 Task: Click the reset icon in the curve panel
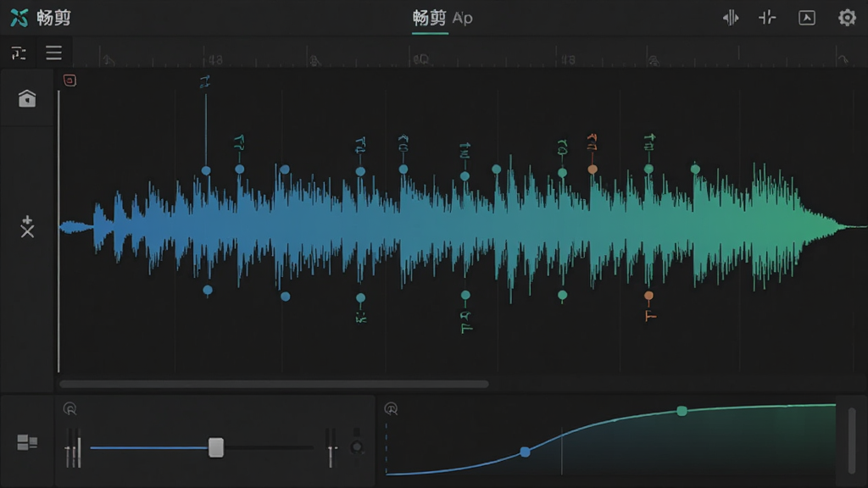(391, 409)
